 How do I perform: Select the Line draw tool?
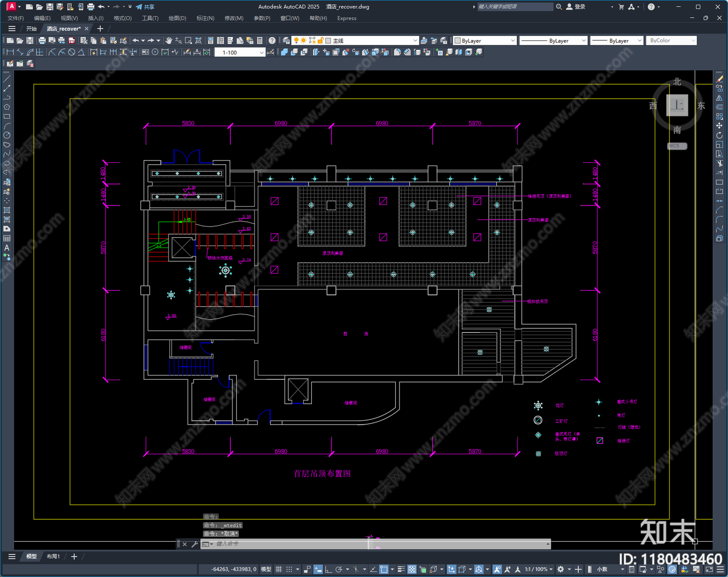(7, 79)
